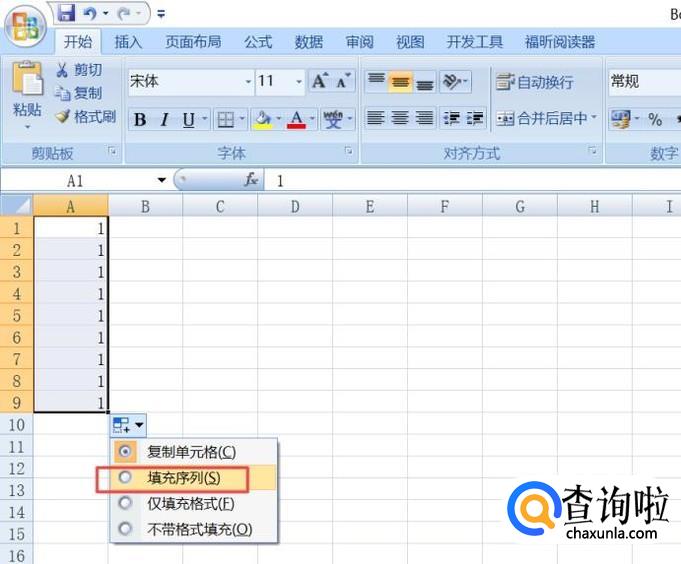
Task: Select 仅填充格式 fill option
Action: (125, 504)
